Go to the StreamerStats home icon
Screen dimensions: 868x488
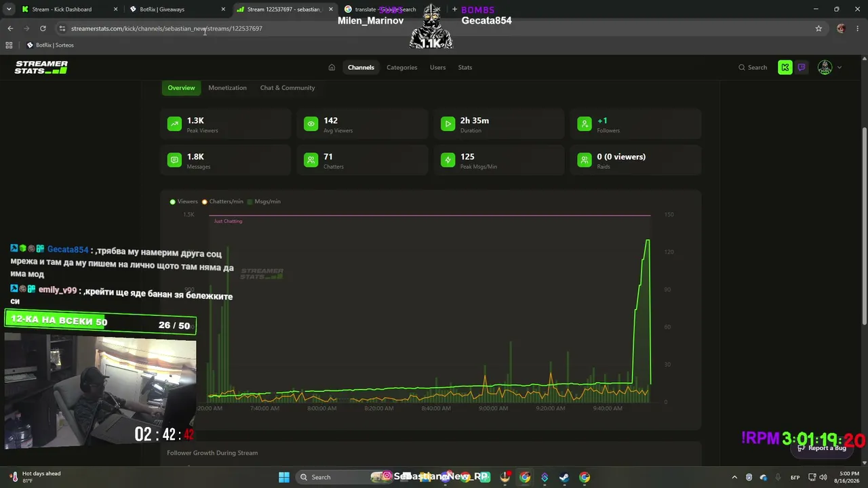pyautogui.click(x=332, y=67)
